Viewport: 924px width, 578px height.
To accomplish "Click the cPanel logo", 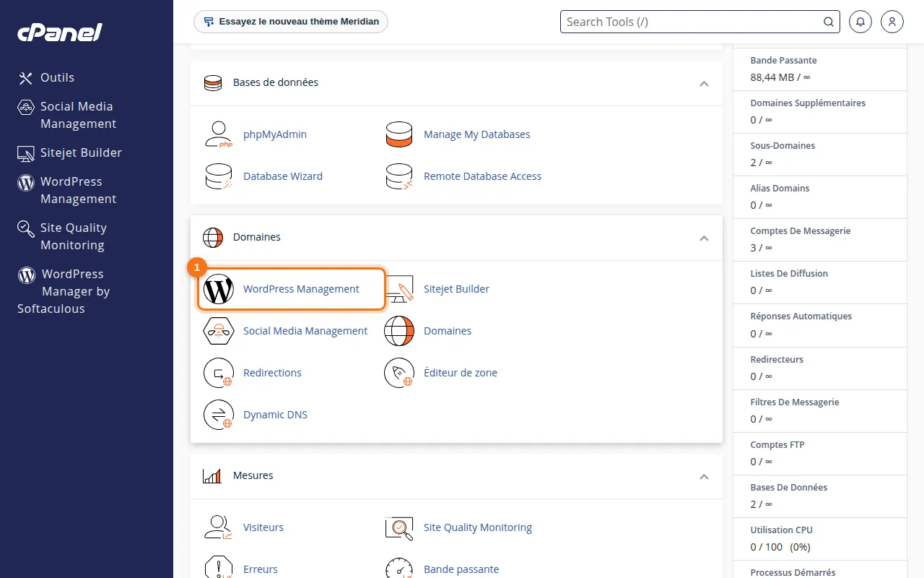I will [x=60, y=33].
